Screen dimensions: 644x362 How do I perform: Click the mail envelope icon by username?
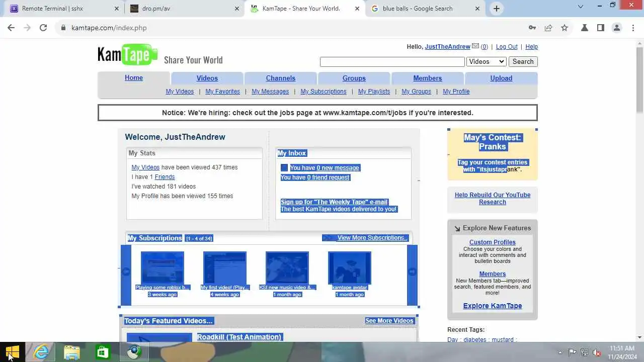475,46
